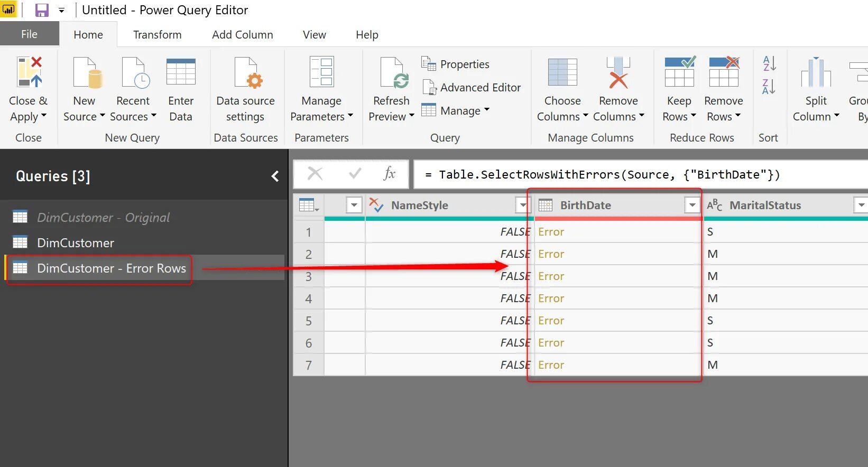
Task: Expand the Split Column dropdown arrow
Action: [x=837, y=116]
